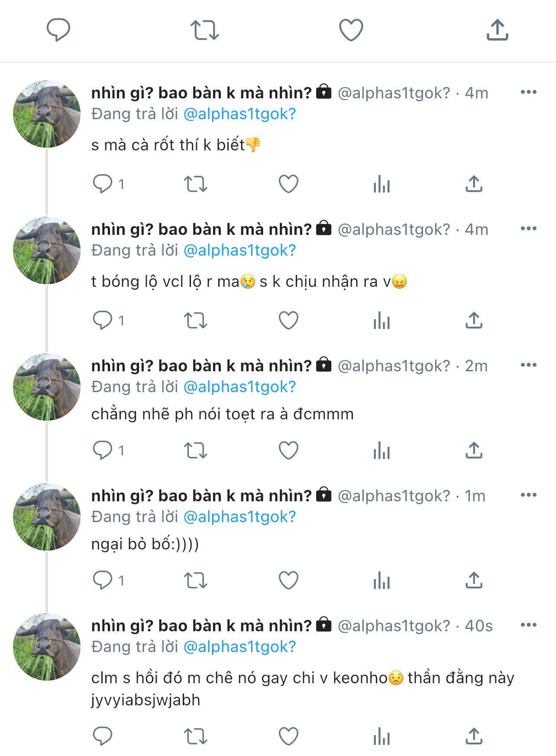Screen dimensions: 556x756
Task: Open @alphas1tgok? mention link in first reply
Action: (239, 114)
